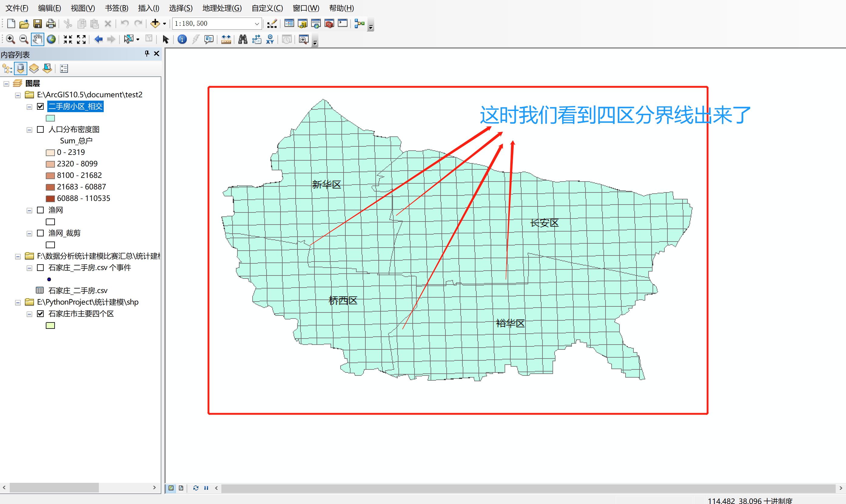Open the 窗口(W) menu
This screenshot has height=504, width=846.
pyautogui.click(x=306, y=8)
